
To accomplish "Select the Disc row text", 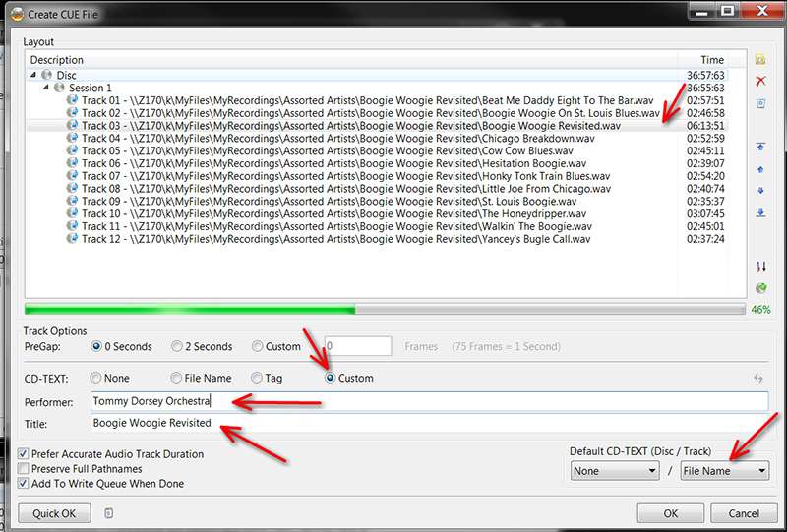I will pos(66,75).
